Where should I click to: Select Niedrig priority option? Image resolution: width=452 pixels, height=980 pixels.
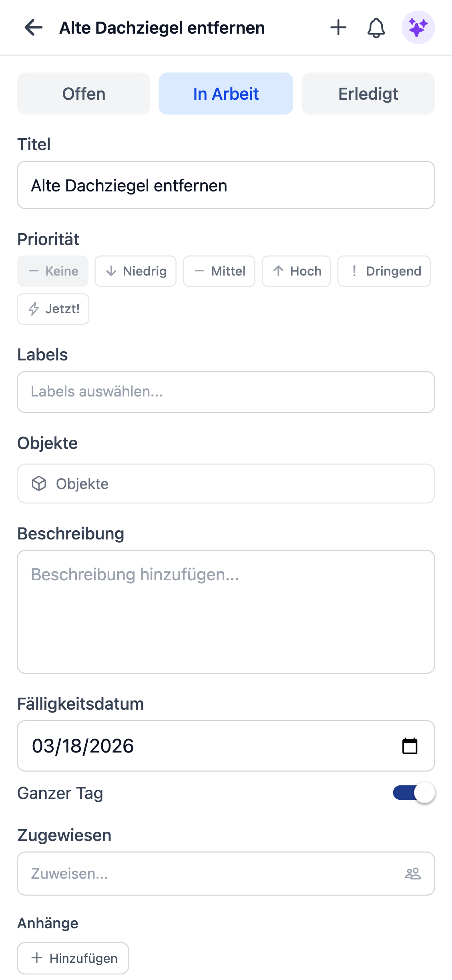tap(136, 271)
